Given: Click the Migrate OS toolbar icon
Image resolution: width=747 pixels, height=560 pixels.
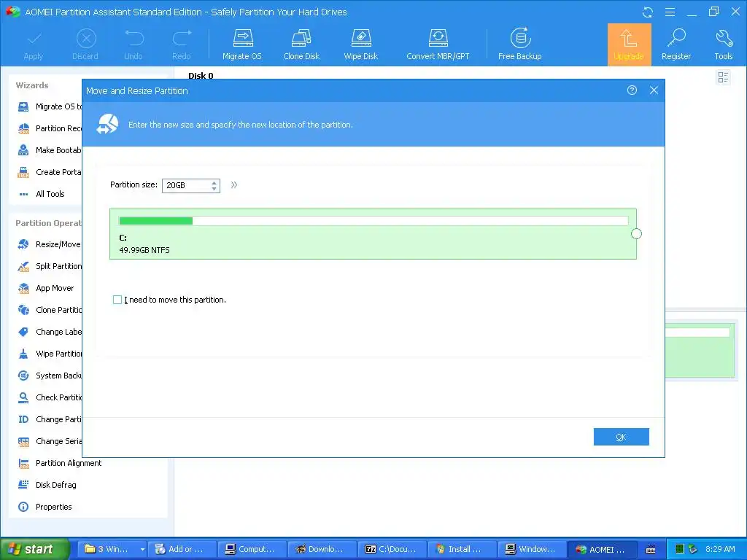Looking at the screenshot, I should pos(242,44).
